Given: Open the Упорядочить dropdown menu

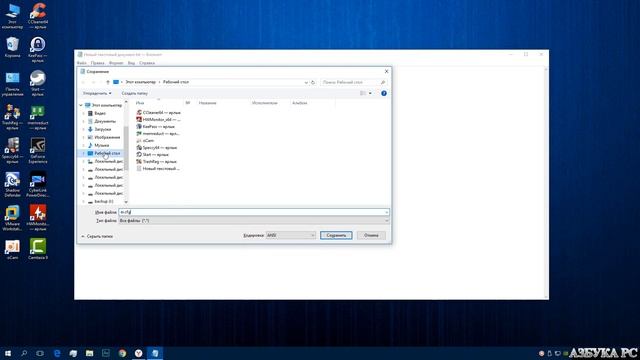Looking at the screenshot, I should click(x=97, y=93).
